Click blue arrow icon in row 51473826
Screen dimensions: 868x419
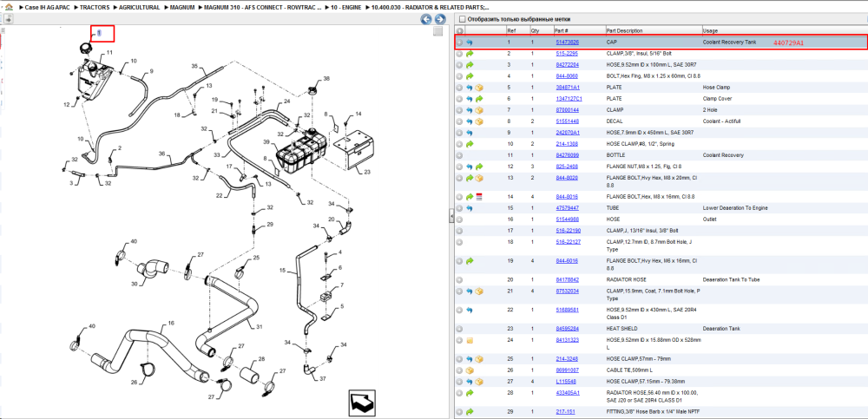[x=470, y=42]
